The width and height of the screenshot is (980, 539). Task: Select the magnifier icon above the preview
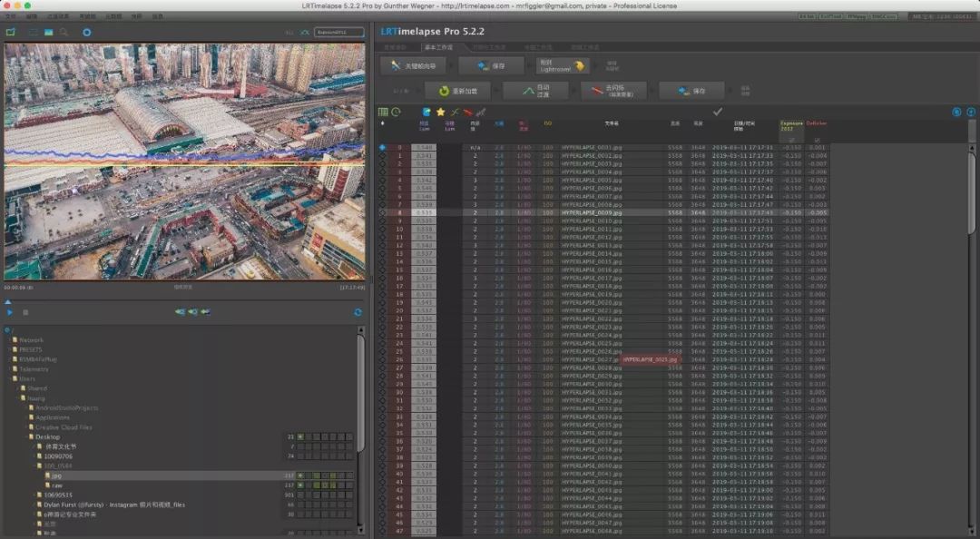click(x=64, y=32)
